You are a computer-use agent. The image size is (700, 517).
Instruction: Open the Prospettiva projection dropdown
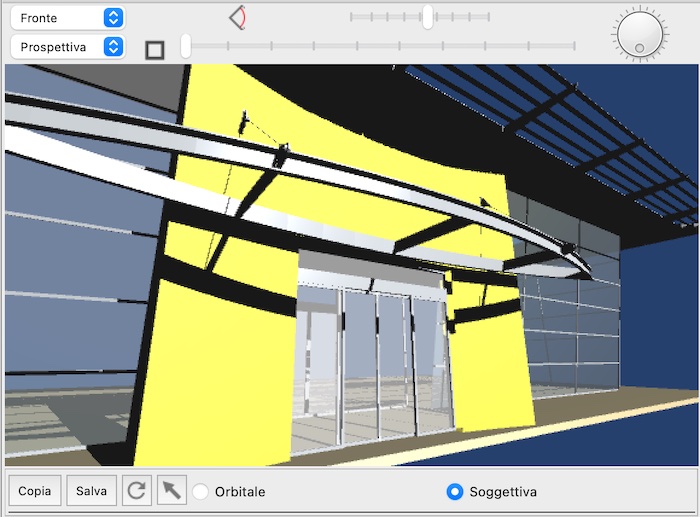point(67,47)
